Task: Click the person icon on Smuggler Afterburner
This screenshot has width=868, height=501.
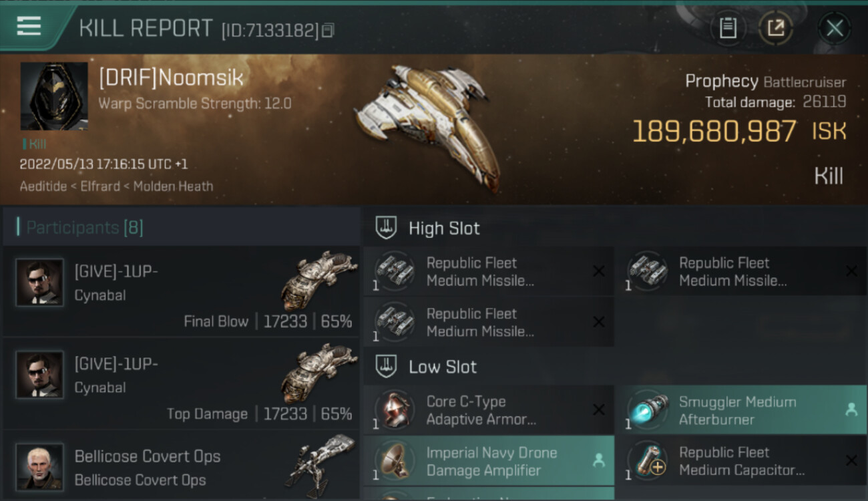Action: pyautogui.click(x=851, y=410)
